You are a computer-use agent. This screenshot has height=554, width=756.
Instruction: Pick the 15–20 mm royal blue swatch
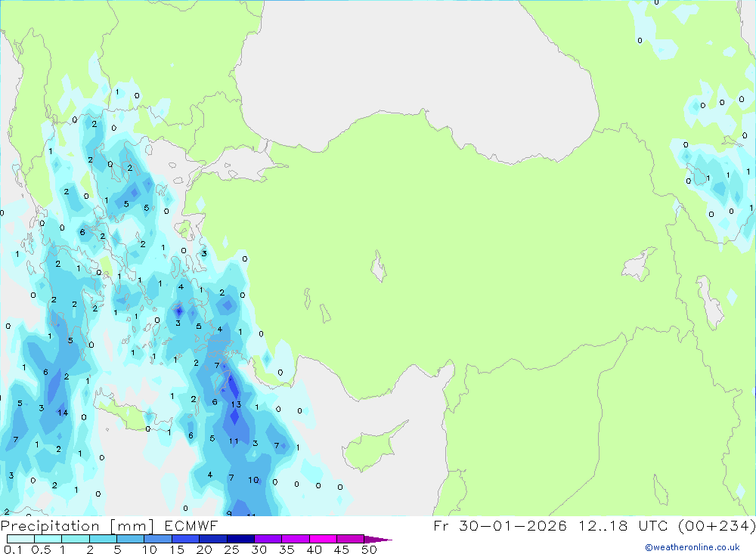pyautogui.click(x=186, y=539)
